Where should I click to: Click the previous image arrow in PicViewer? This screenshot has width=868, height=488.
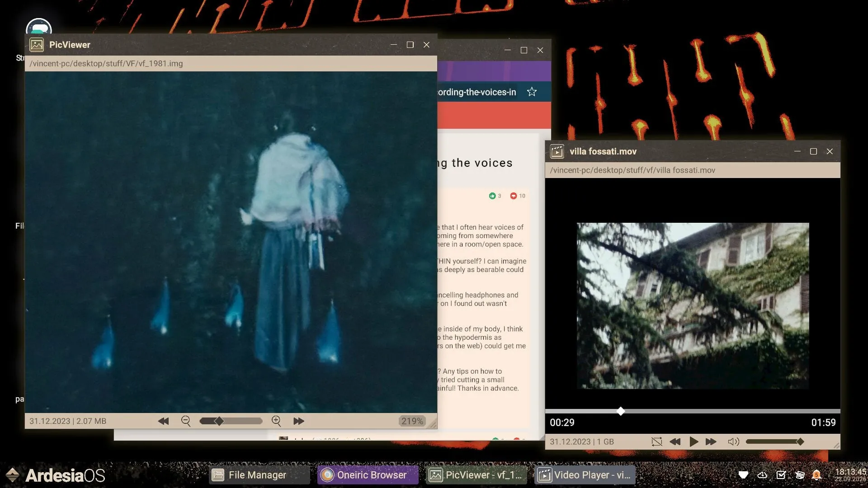(x=164, y=421)
